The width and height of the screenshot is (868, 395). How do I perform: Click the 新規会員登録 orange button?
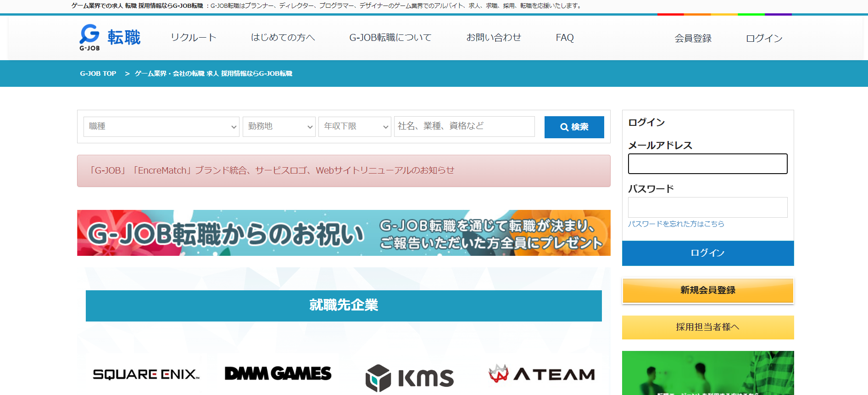click(x=707, y=290)
